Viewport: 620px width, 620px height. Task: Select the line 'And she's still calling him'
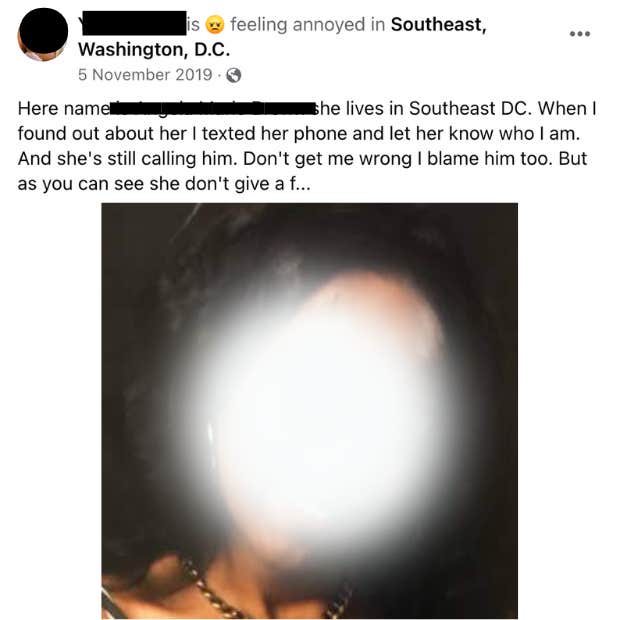point(128,159)
